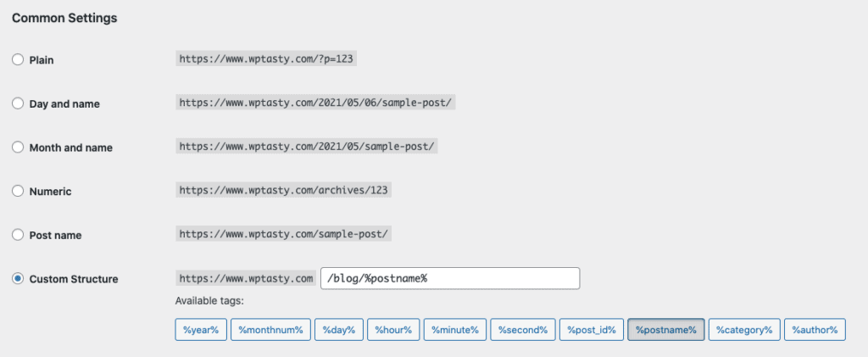Insert the %post_id% tag
This screenshot has width=868, height=357.
tap(591, 330)
